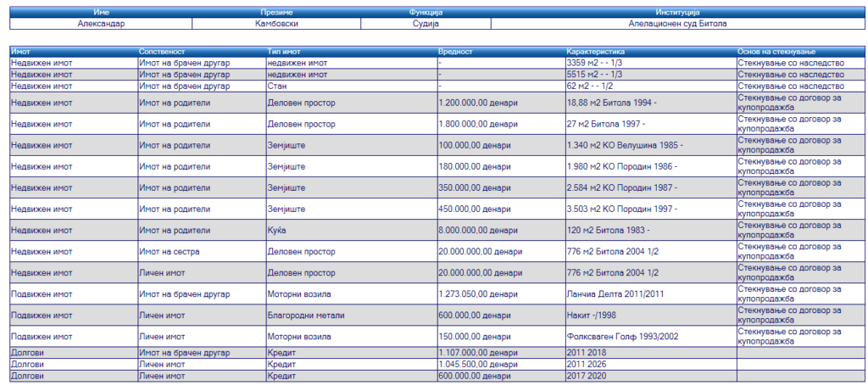The image size is (868, 391).
Task: Select the "Презиме" header cell
Action: (x=276, y=13)
